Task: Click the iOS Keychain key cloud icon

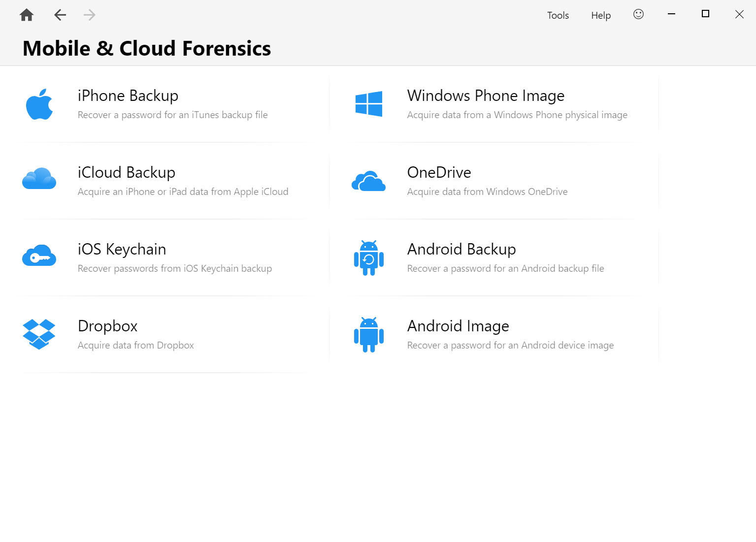Action: click(39, 255)
